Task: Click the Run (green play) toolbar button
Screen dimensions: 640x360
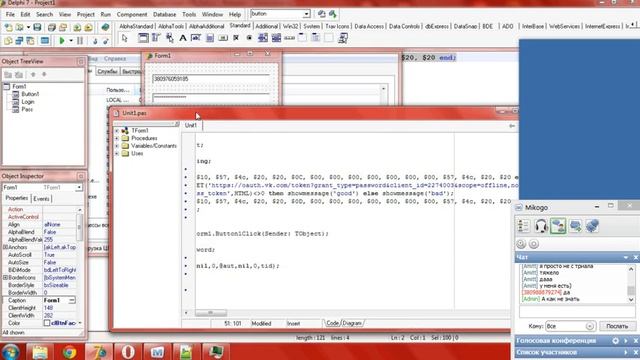Action: click(62, 41)
